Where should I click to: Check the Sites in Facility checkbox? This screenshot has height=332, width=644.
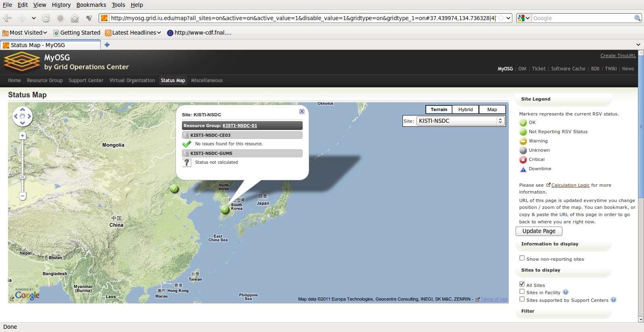pos(522,291)
